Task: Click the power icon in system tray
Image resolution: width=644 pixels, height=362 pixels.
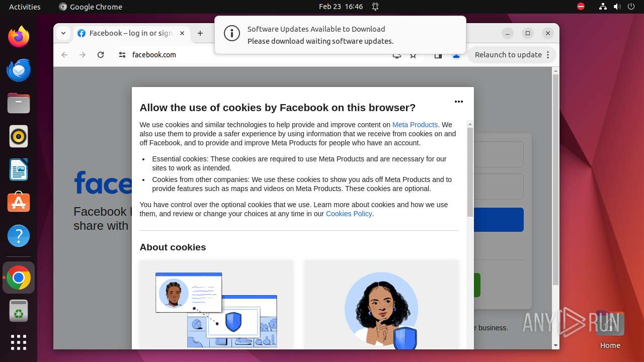Action: (x=631, y=7)
